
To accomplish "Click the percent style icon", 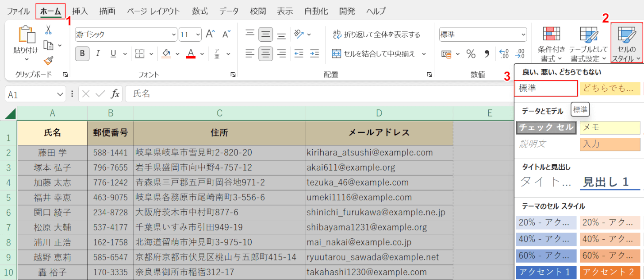I will pyautogui.click(x=471, y=54).
